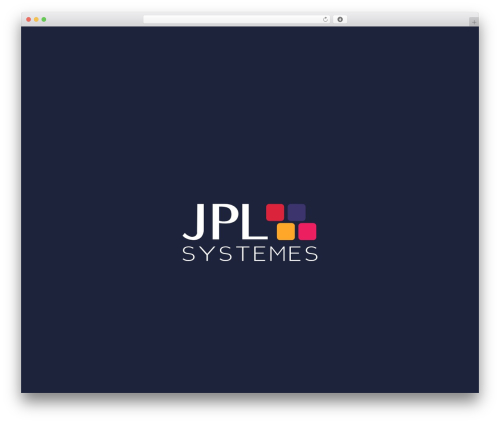This screenshot has width=500, height=423.
Task: Maximize window with the green button
Action: pyautogui.click(x=44, y=20)
